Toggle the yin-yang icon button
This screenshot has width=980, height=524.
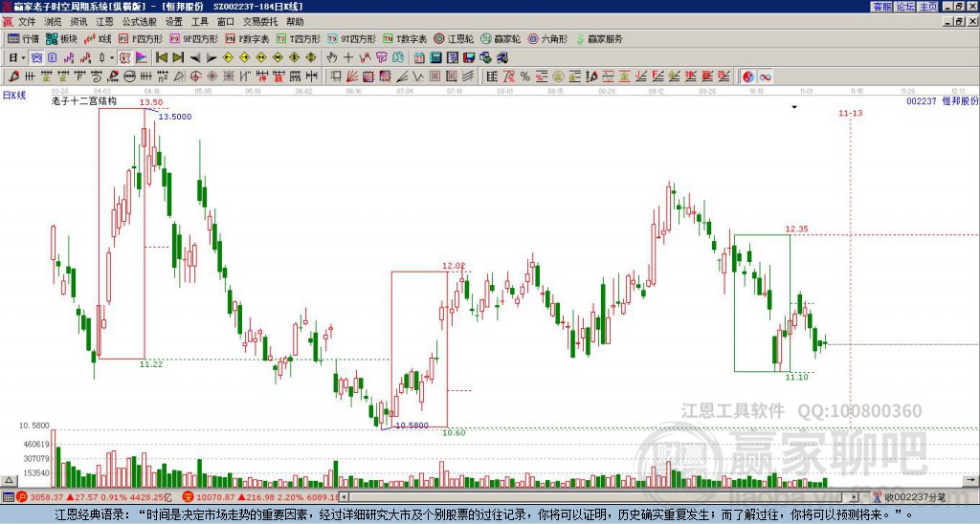(x=748, y=76)
